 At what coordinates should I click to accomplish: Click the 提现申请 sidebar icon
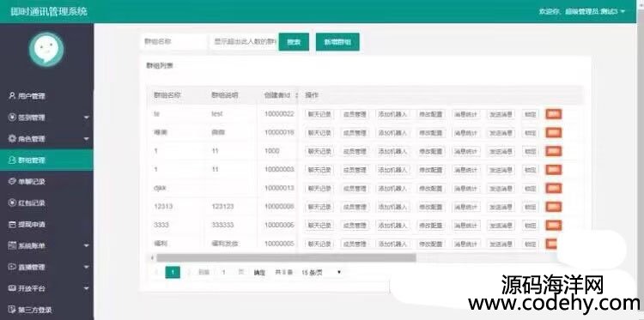pyautogui.click(x=12, y=225)
